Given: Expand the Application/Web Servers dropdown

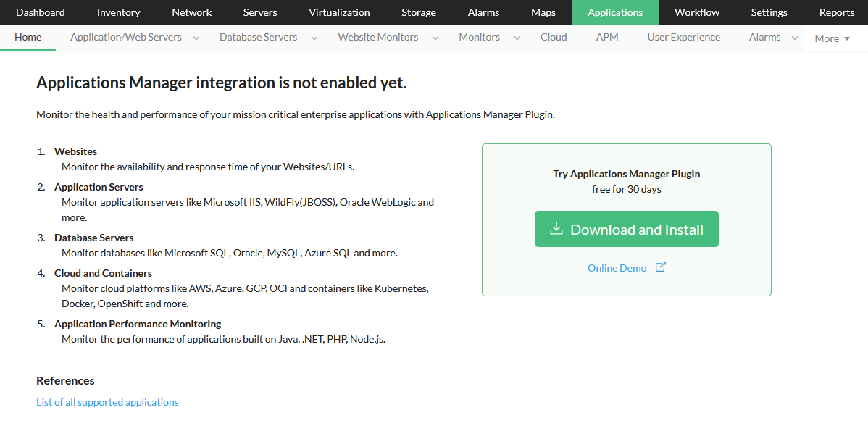Looking at the screenshot, I should tap(196, 37).
